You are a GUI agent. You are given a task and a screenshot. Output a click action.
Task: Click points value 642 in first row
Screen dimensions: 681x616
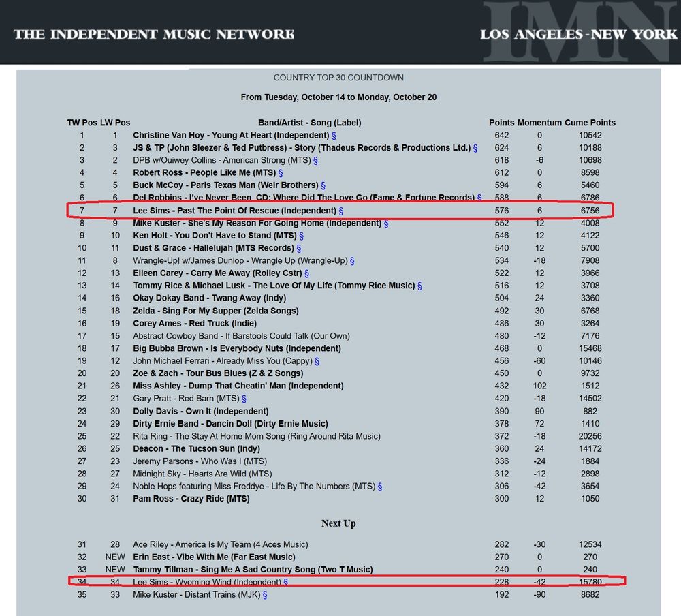[x=502, y=135]
